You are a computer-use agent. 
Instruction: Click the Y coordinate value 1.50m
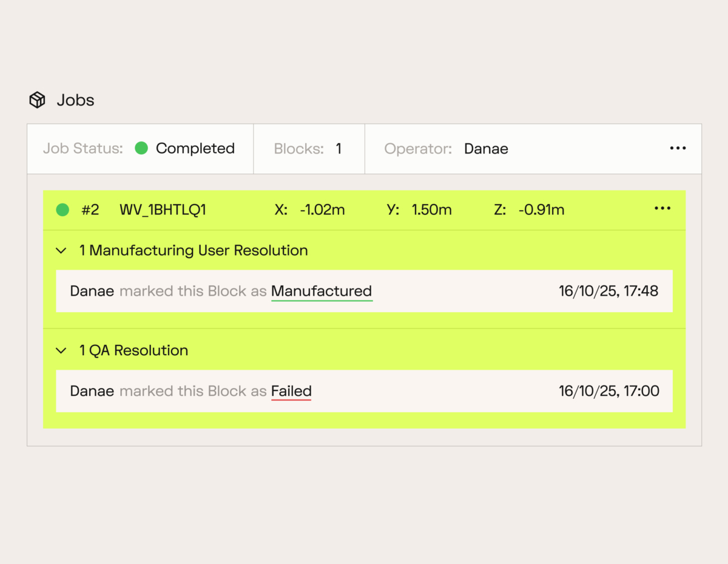(431, 210)
